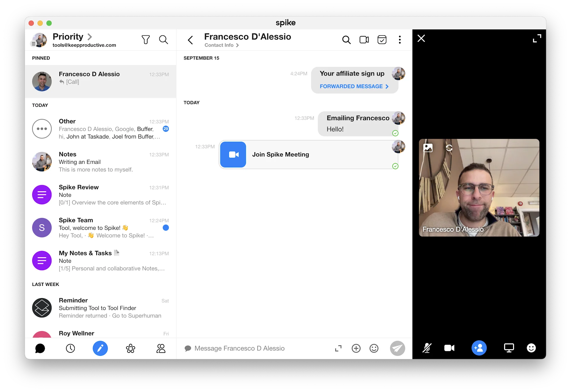Open search in the conversation header

(x=346, y=40)
